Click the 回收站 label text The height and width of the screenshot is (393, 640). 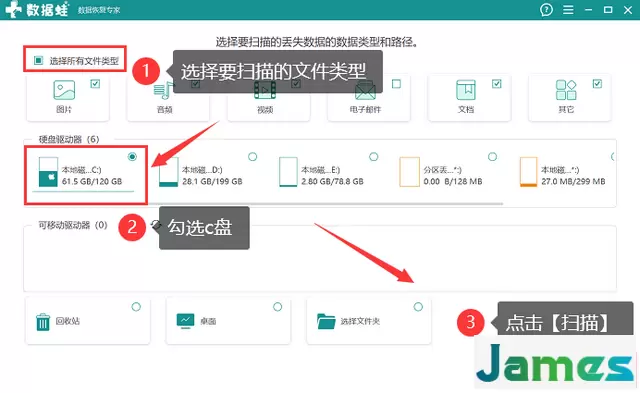tap(68, 321)
